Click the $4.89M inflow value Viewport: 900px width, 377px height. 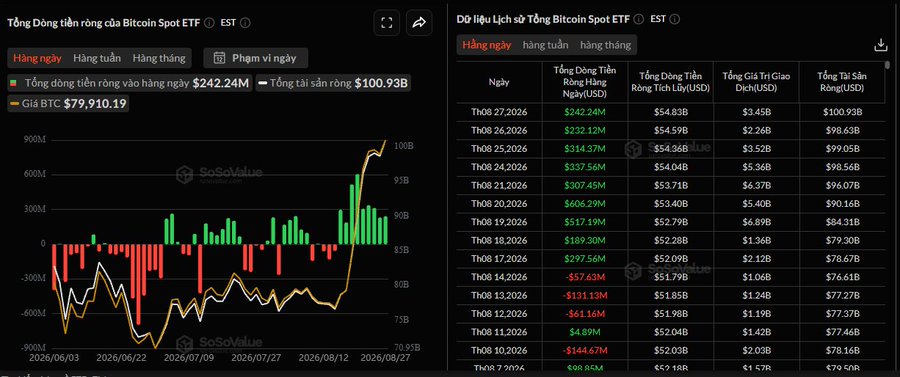pyautogui.click(x=585, y=332)
